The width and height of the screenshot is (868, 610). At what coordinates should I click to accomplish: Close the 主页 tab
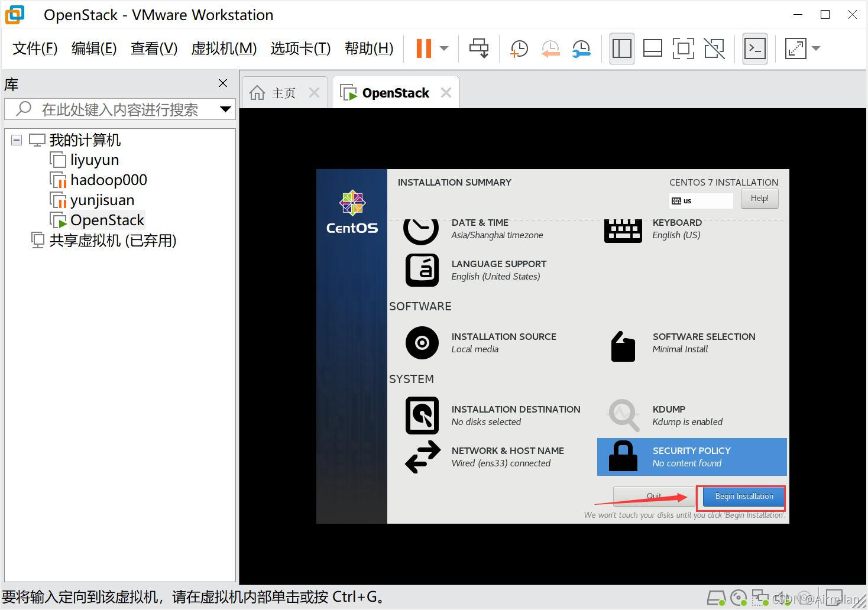pyautogui.click(x=314, y=93)
